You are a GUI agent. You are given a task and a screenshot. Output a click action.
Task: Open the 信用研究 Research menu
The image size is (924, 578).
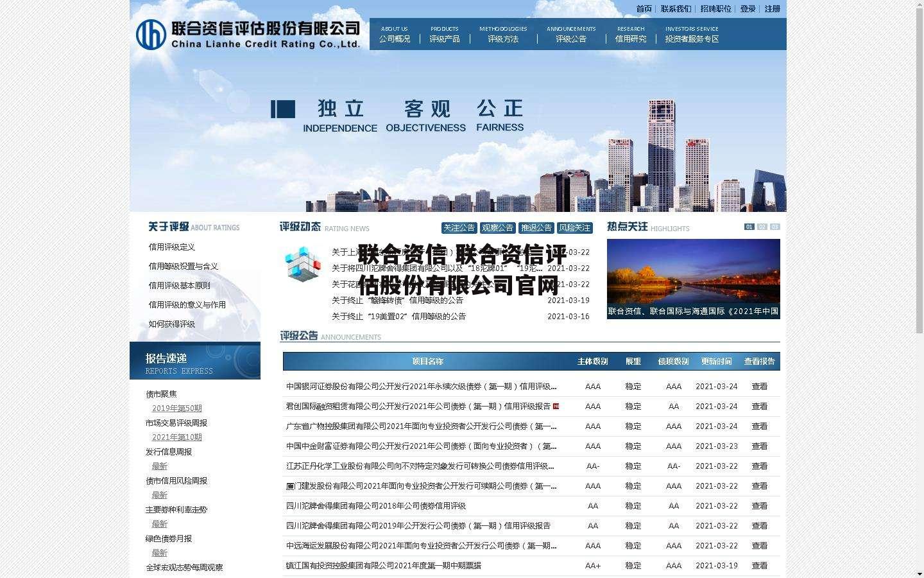[x=631, y=35]
